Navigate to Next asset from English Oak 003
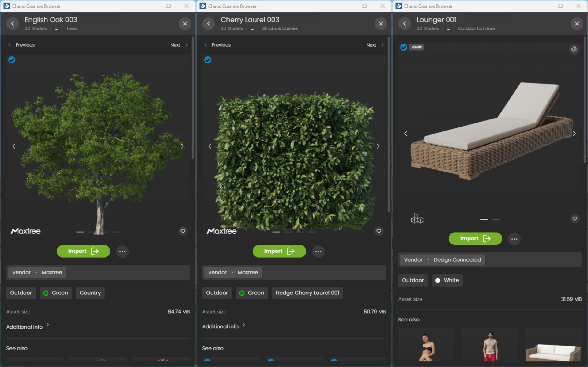 pyautogui.click(x=178, y=44)
